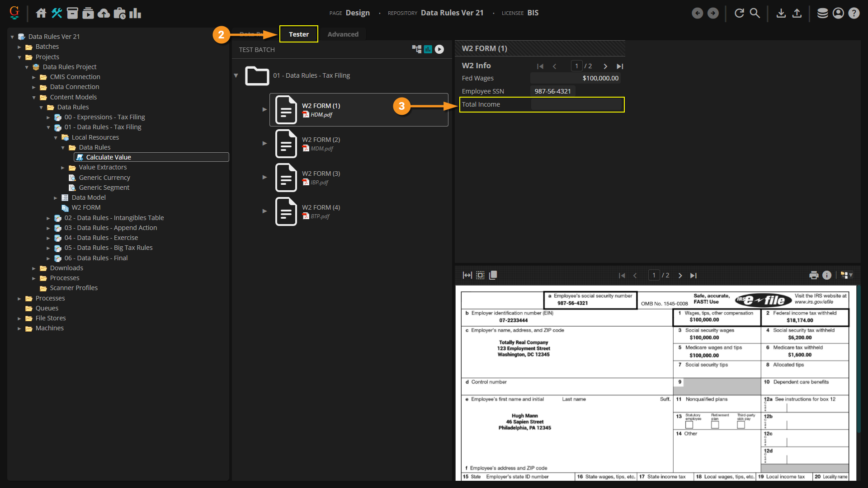Toggle the teal stats view in Test Batch
This screenshot has width=868, height=488.
[x=428, y=49]
